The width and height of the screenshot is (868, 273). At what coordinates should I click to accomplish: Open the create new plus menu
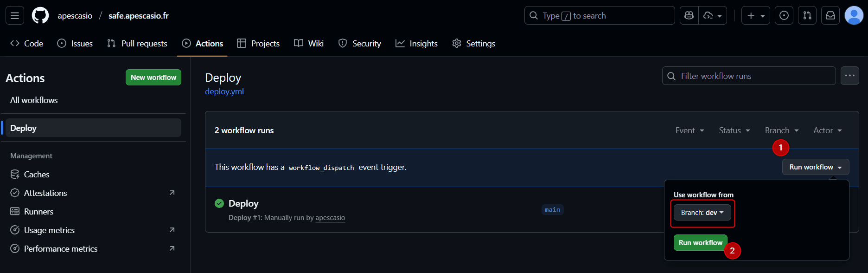coord(755,16)
